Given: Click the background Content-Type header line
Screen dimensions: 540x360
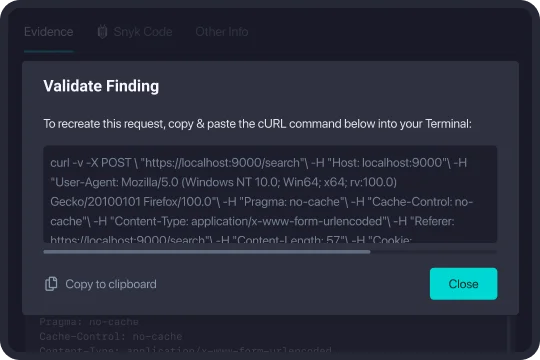Looking at the screenshot, I should tap(185, 350).
